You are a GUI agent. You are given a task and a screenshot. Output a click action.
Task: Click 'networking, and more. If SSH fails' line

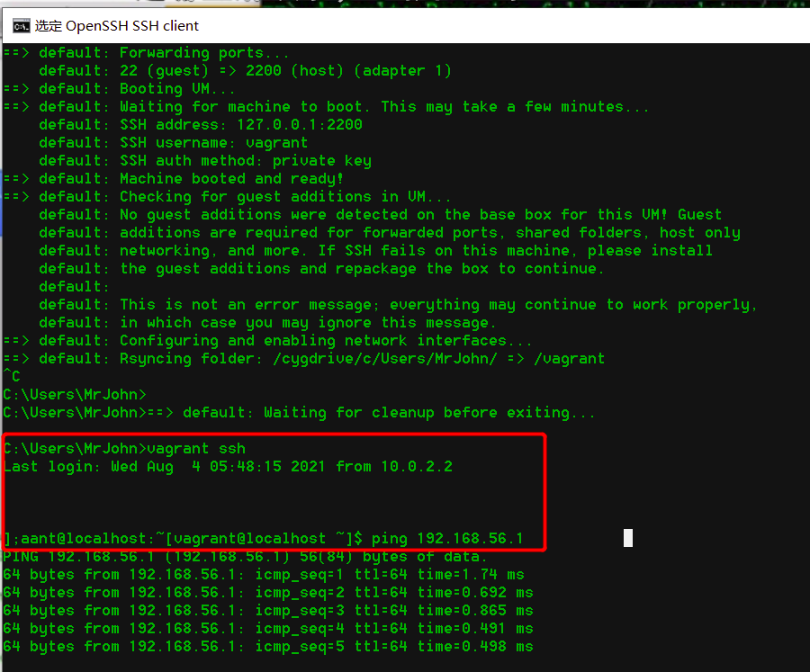pyautogui.click(x=375, y=250)
